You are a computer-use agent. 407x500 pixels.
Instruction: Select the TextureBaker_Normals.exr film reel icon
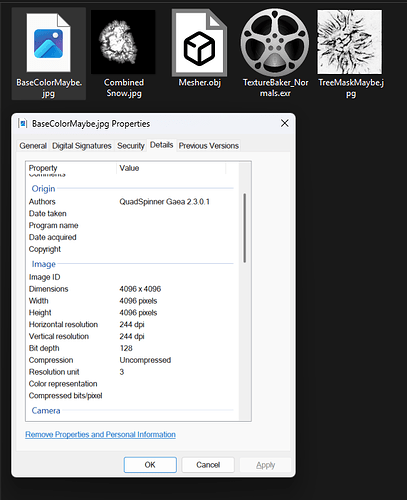pos(275,42)
